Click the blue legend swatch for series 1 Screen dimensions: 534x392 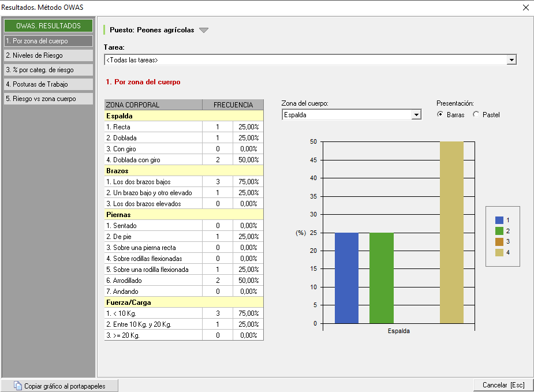(499, 220)
